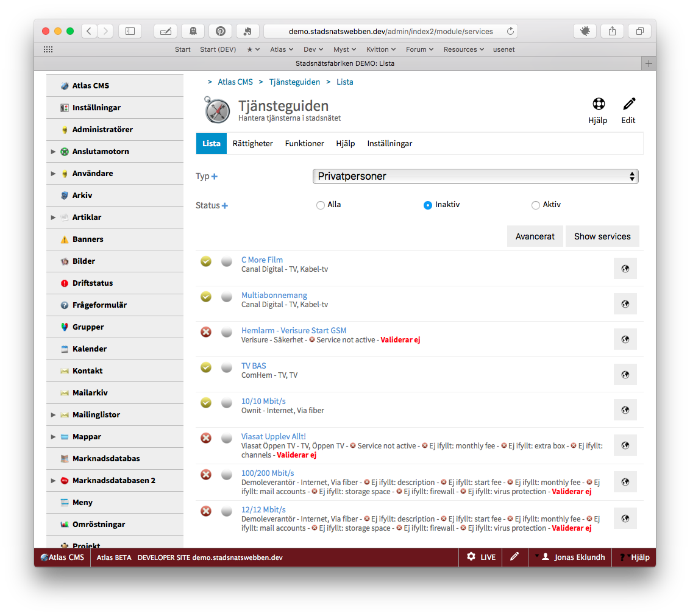Click grey status dot beside Multiabonnemang

click(227, 297)
